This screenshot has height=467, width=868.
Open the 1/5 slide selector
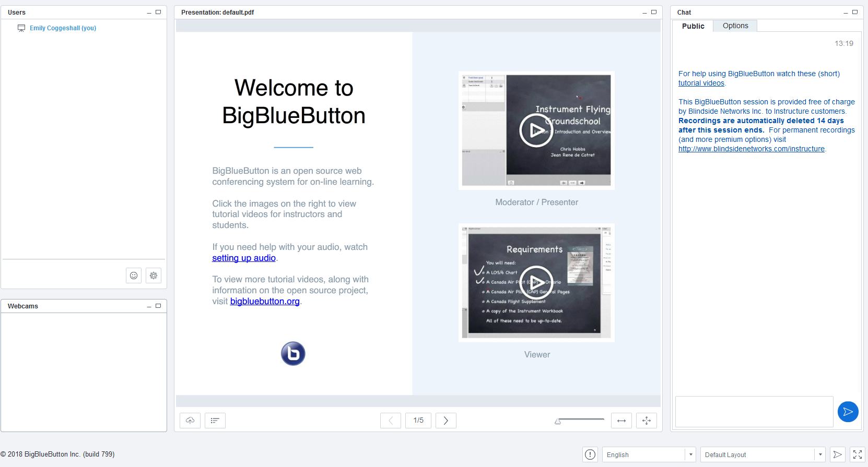coord(418,421)
